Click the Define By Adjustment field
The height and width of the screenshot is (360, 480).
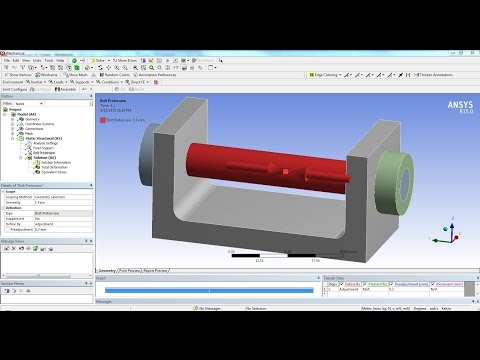coord(63,224)
